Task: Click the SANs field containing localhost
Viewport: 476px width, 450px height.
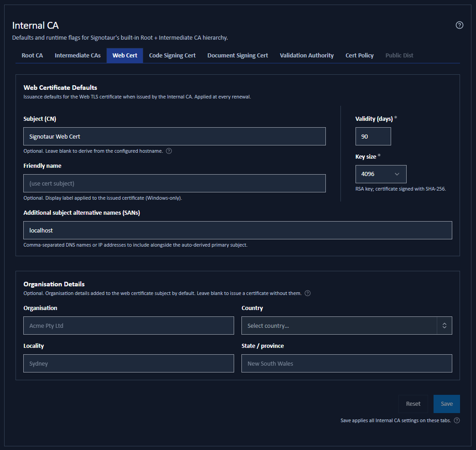Action: (x=238, y=230)
